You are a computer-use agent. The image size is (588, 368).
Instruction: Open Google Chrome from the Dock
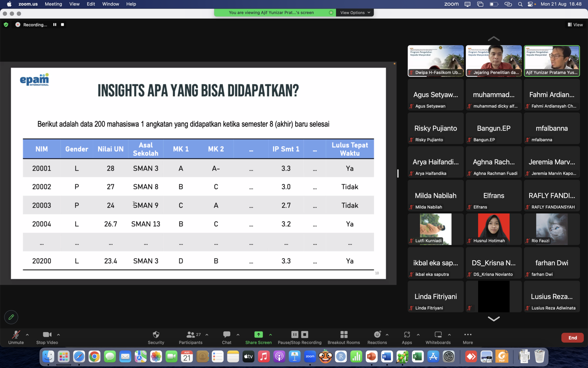click(x=94, y=357)
